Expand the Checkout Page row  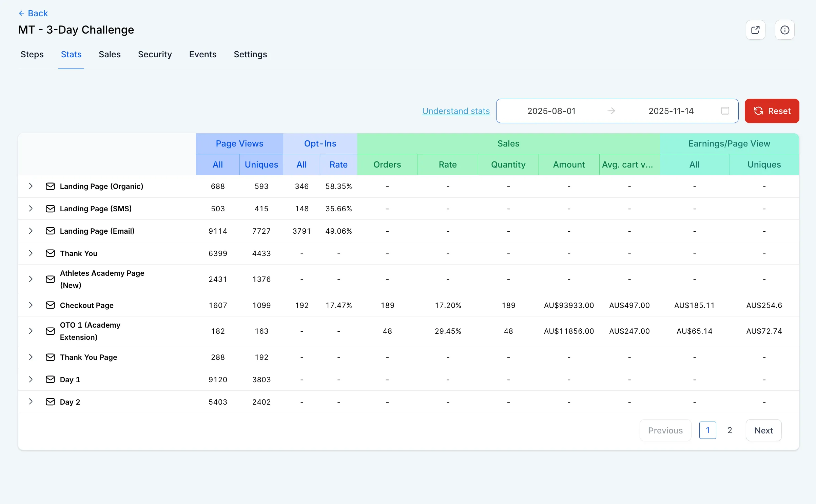click(x=31, y=305)
